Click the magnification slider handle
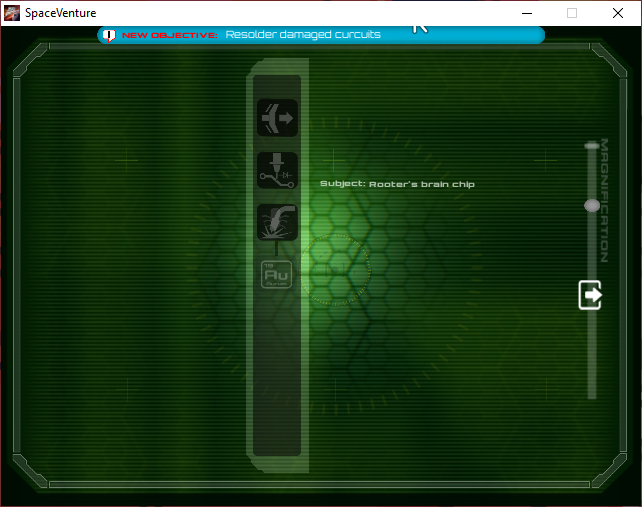Screen dimensions: 642x507 pyautogui.click(x=592, y=205)
